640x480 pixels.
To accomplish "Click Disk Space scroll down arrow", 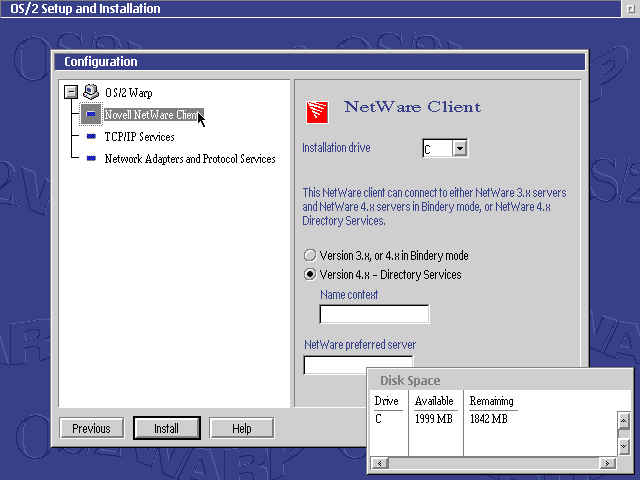I will pyautogui.click(x=623, y=447).
